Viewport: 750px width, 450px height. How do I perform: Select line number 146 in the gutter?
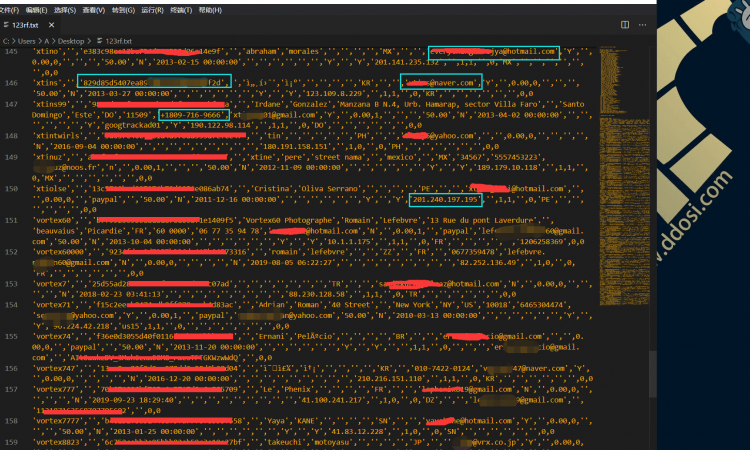coord(11,83)
